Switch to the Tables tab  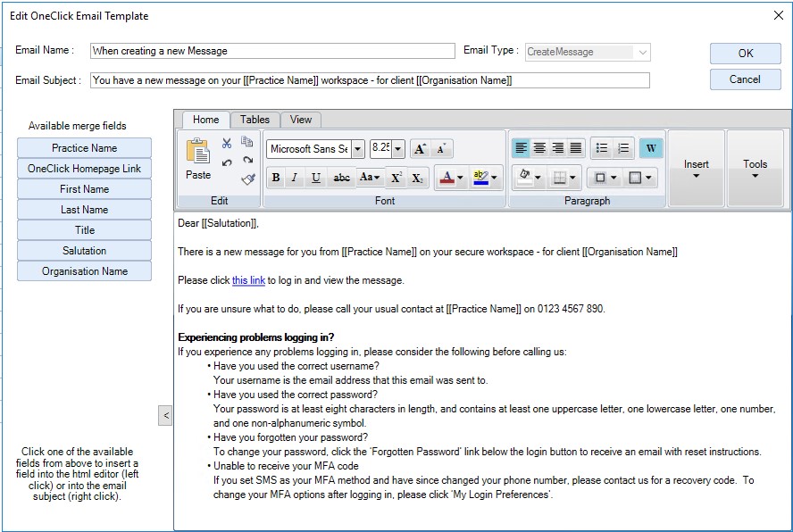[255, 120]
